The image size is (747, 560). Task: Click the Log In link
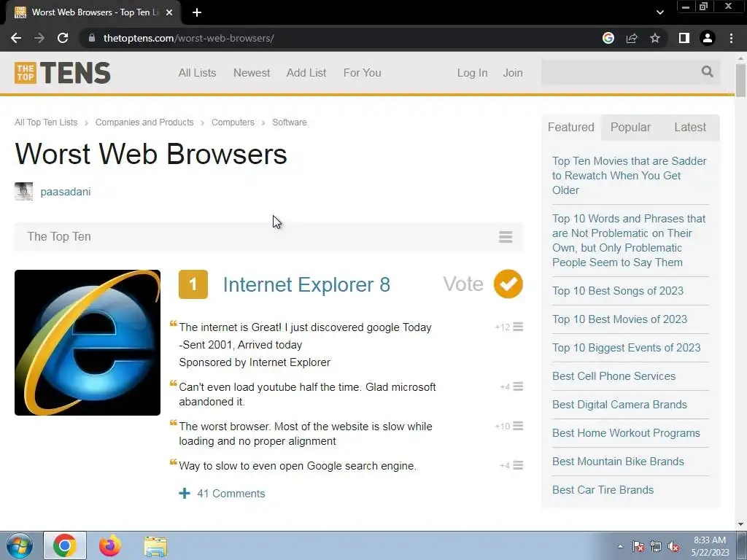472,73
